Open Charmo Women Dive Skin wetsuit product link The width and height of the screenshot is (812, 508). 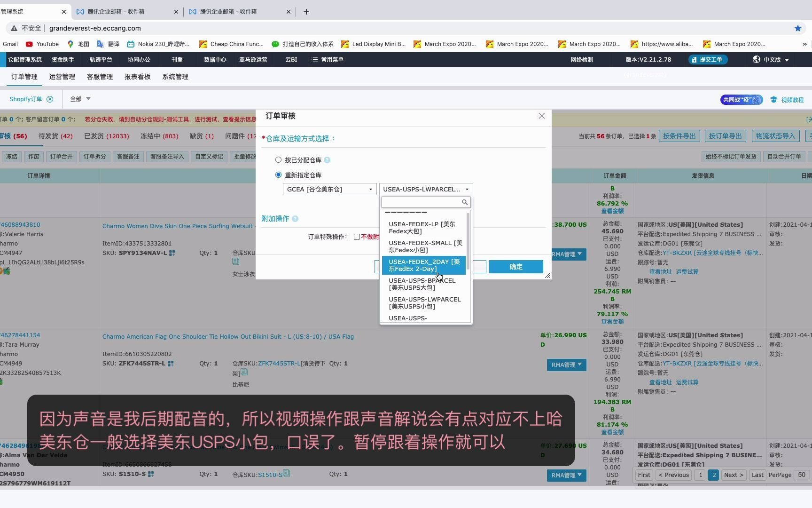[x=179, y=226]
